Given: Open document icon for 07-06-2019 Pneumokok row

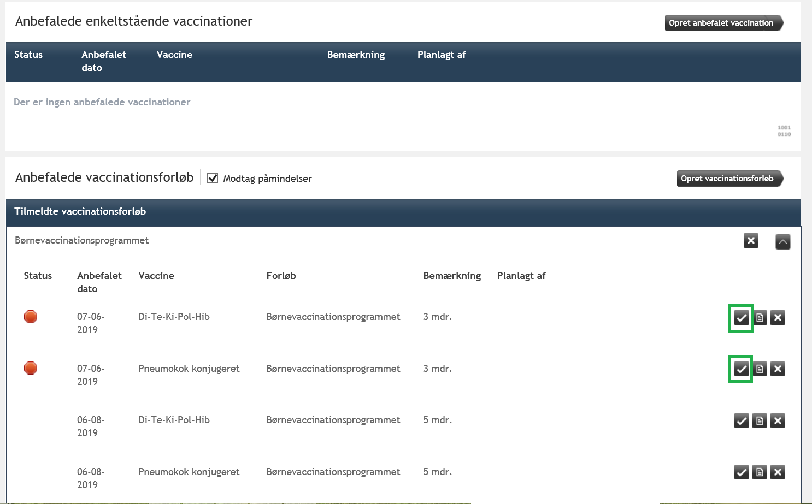Looking at the screenshot, I should 760,369.
